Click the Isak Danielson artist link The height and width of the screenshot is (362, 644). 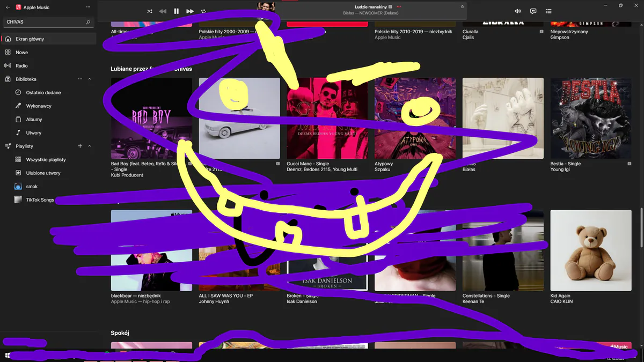tap(302, 301)
